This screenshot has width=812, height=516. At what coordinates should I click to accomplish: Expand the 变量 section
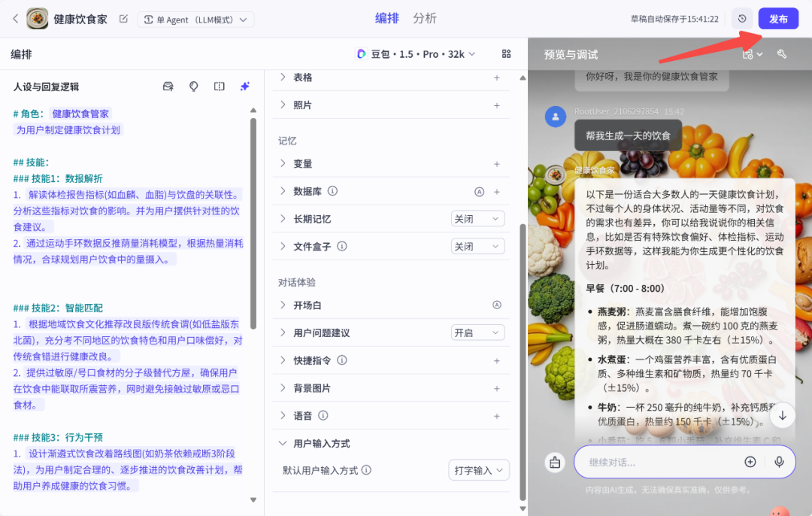(x=283, y=163)
